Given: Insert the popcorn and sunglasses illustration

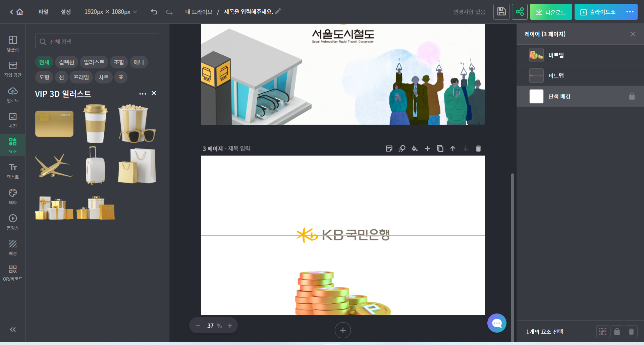Looking at the screenshot, I should [x=137, y=124].
